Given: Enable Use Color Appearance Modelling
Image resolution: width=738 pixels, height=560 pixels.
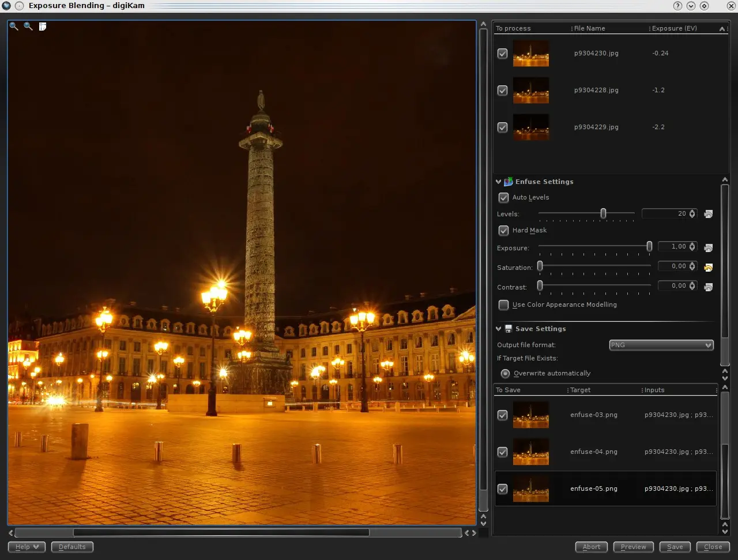Looking at the screenshot, I should coord(503,305).
